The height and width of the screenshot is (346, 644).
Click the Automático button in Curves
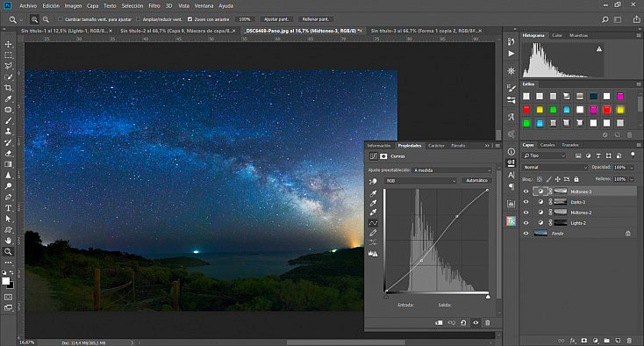click(476, 180)
